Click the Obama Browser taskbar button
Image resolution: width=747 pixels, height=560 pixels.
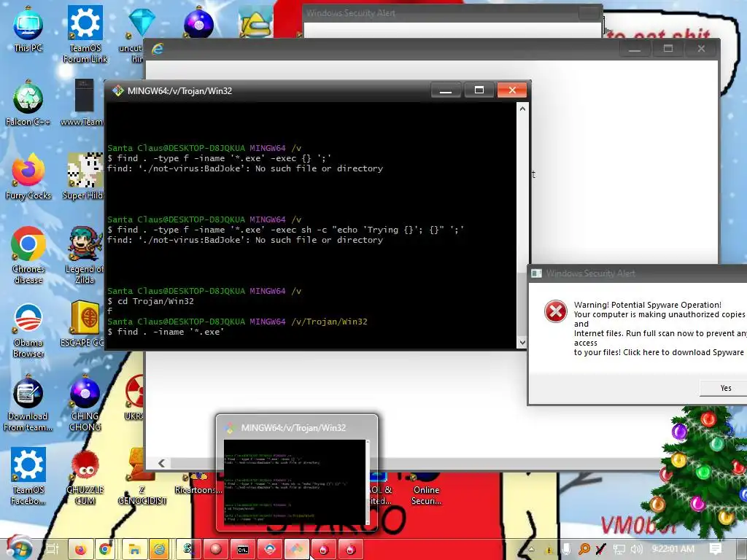(x=270, y=550)
